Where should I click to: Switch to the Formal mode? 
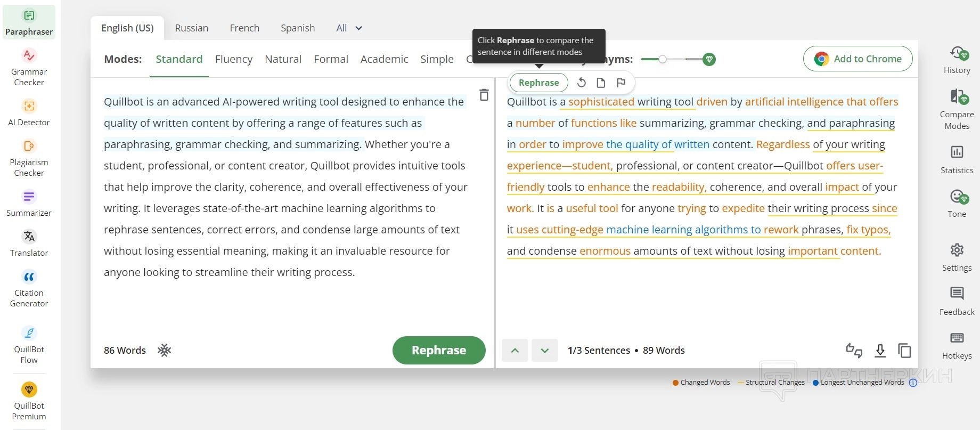point(331,59)
